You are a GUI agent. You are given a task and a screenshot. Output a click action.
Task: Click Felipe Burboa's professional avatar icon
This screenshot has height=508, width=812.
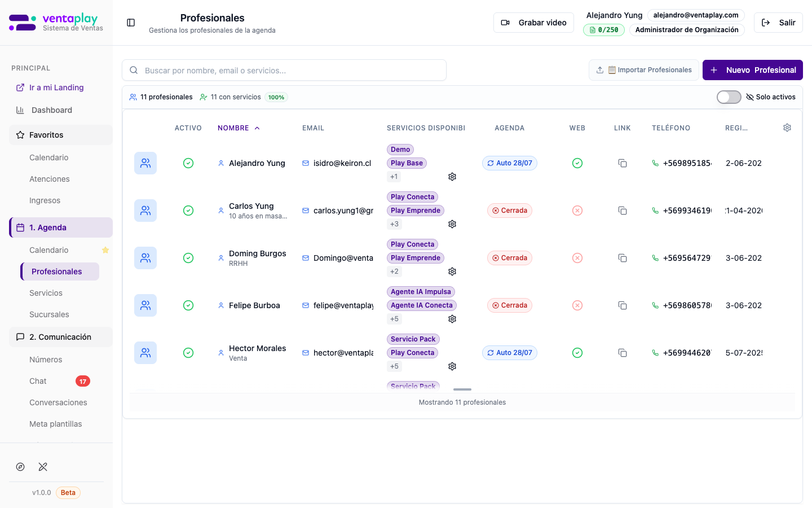[x=145, y=305]
